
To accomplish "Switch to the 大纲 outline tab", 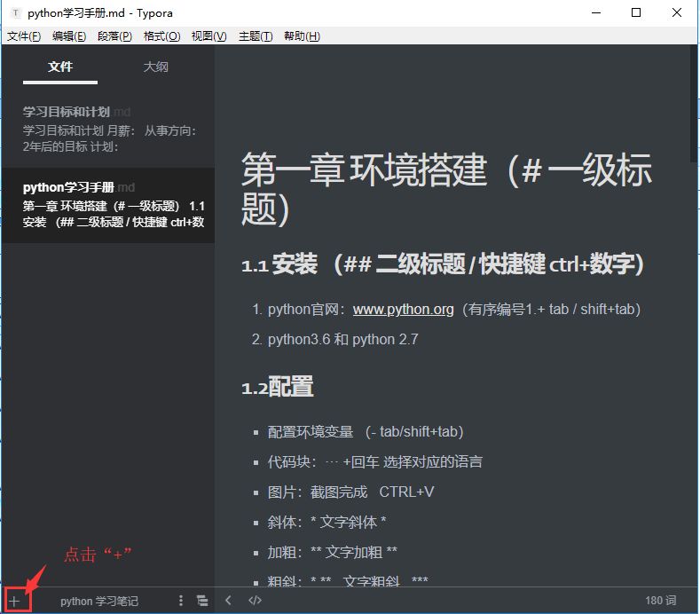I will tap(156, 67).
